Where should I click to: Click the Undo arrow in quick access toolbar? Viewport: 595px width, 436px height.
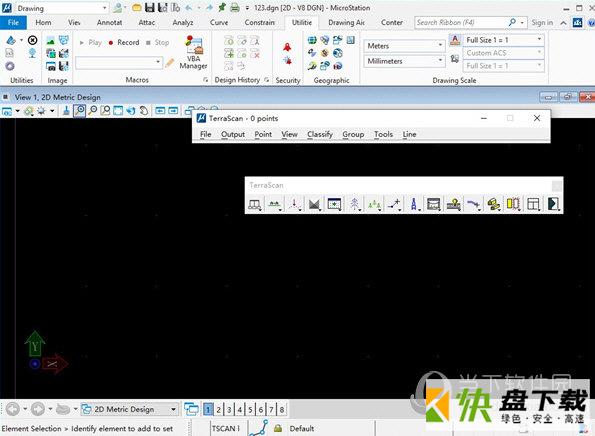point(189,8)
